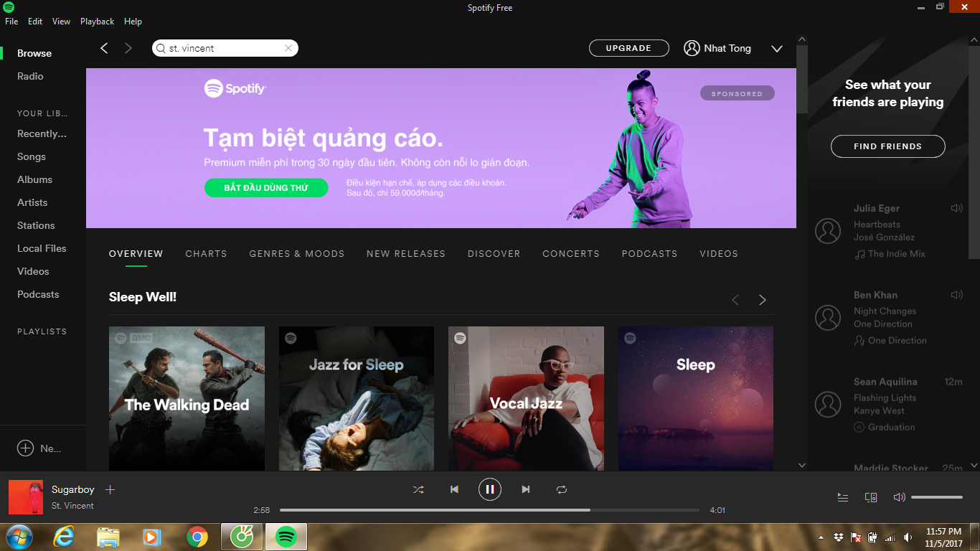Add Sugarboy to your library
The image size is (980, 551).
pos(110,489)
